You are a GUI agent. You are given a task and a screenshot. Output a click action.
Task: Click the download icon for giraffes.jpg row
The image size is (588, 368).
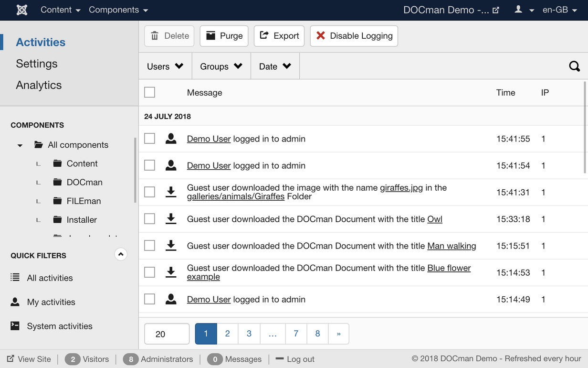pos(171,192)
